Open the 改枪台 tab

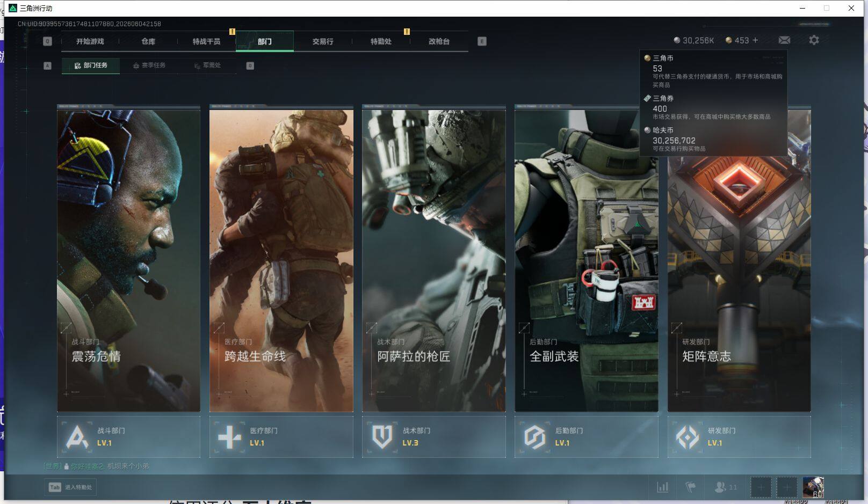[439, 41]
